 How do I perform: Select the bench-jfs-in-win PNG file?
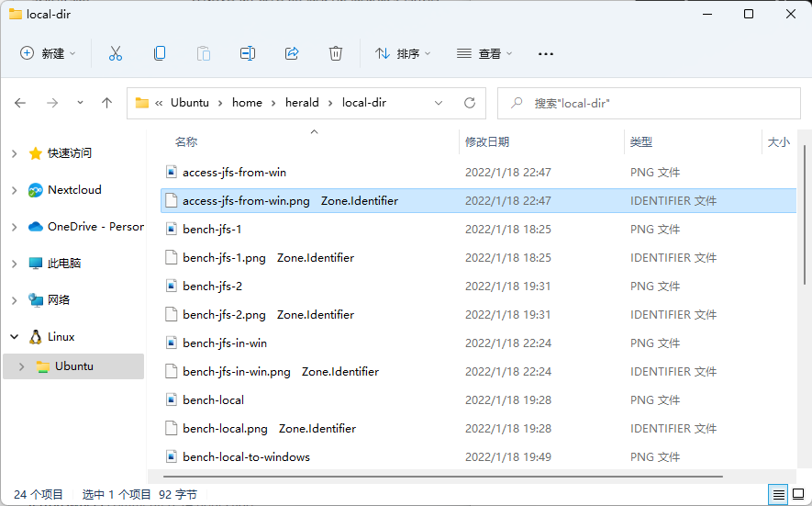pos(479,343)
